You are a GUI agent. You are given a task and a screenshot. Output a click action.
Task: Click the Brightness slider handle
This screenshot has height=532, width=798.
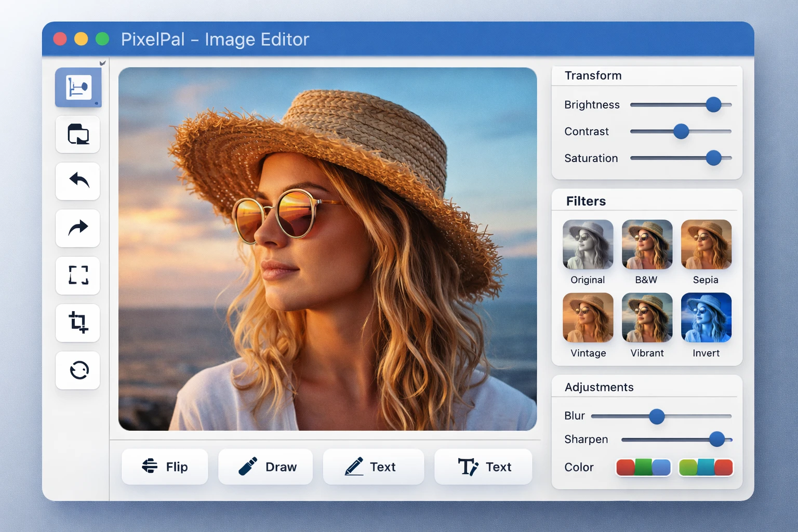[x=713, y=104]
